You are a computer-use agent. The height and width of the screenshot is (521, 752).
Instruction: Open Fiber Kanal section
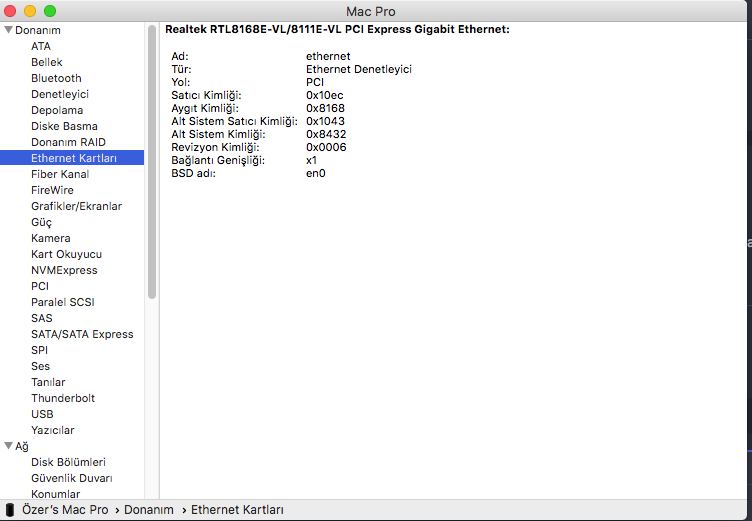pos(60,174)
